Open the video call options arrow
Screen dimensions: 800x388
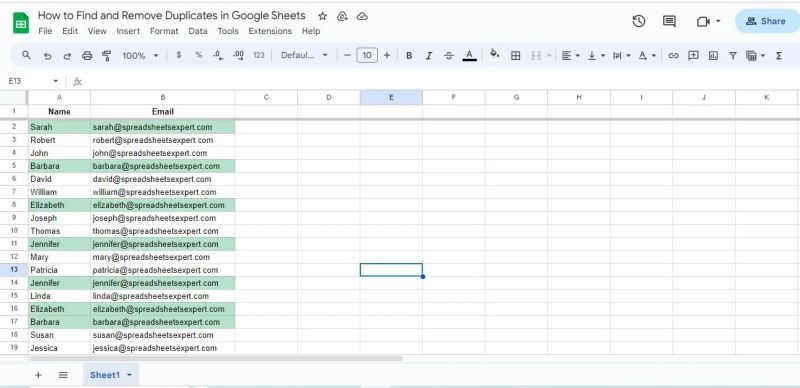[718, 21]
